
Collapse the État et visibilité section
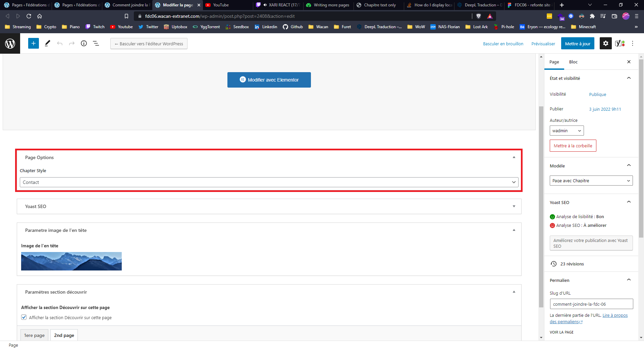click(629, 78)
